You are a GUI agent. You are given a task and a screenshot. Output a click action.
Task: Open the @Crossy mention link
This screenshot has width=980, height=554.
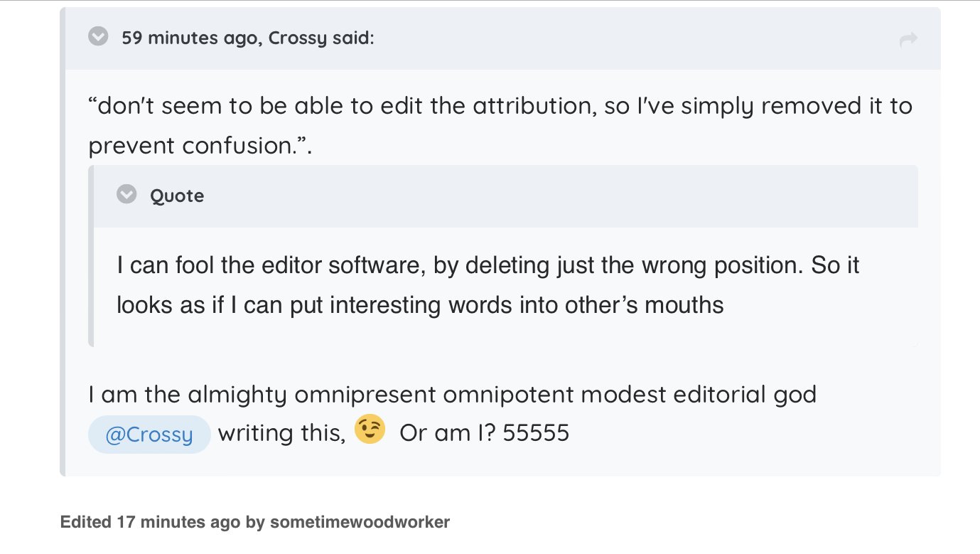(x=149, y=435)
